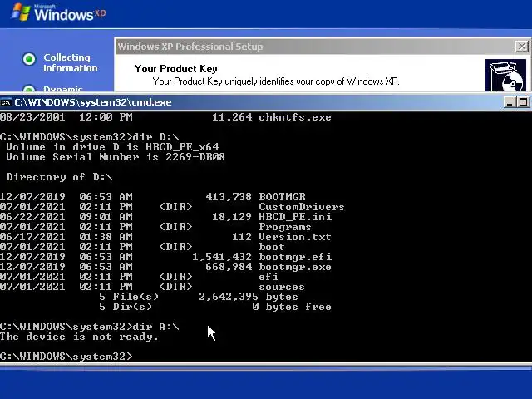The image size is (532, 399).
Task: Click the bootmgr.exe file name
Action: (295, 267)
